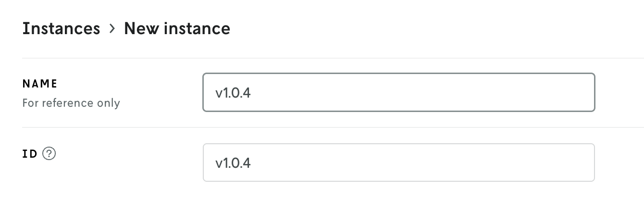This screenshot has height=200, width=644.
Task: Place cursor on v1.0.4 text in ID field
Action: (x=233, y=163)
